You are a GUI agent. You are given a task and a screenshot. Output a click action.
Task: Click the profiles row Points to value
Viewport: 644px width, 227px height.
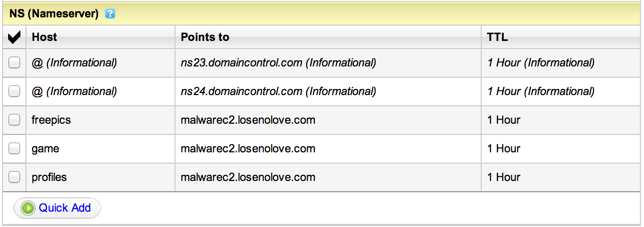click(248, 177)
